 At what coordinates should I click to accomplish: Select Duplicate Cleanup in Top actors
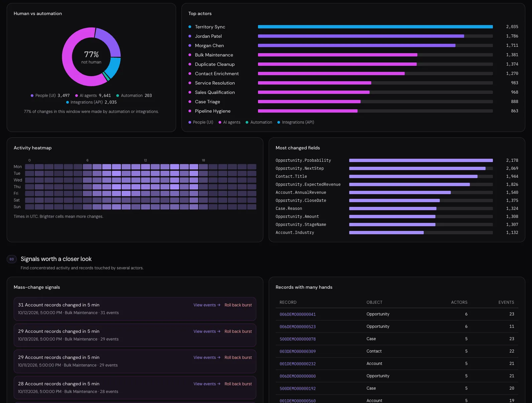pyautogui.click(x=353, y=64)
